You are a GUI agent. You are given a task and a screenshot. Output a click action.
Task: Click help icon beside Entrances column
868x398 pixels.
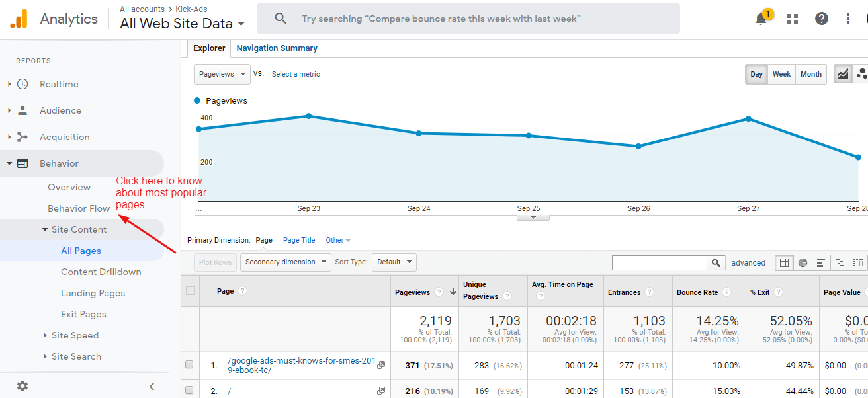tap(649, 292)
